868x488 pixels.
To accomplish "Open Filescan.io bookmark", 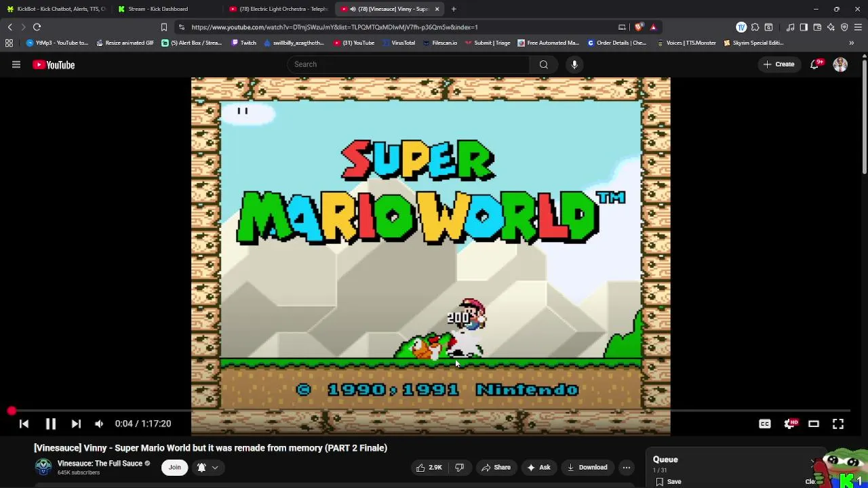I will coord(439,43).
